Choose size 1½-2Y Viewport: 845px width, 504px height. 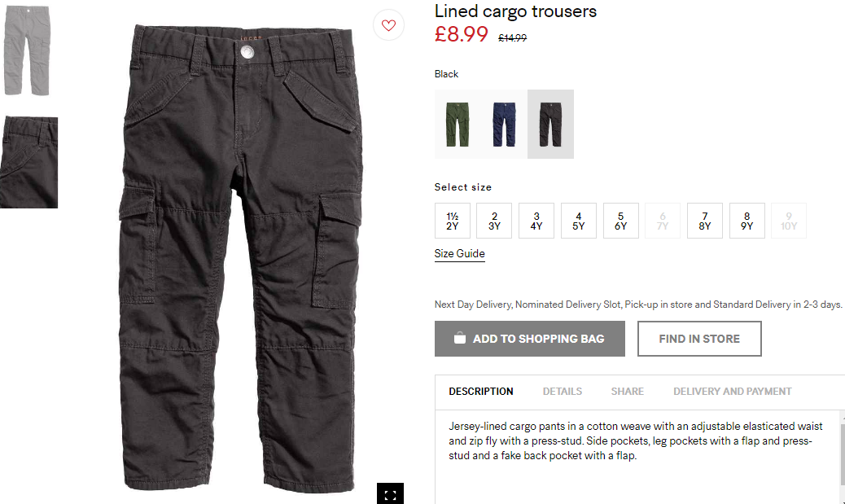click(x=452, y=221)
